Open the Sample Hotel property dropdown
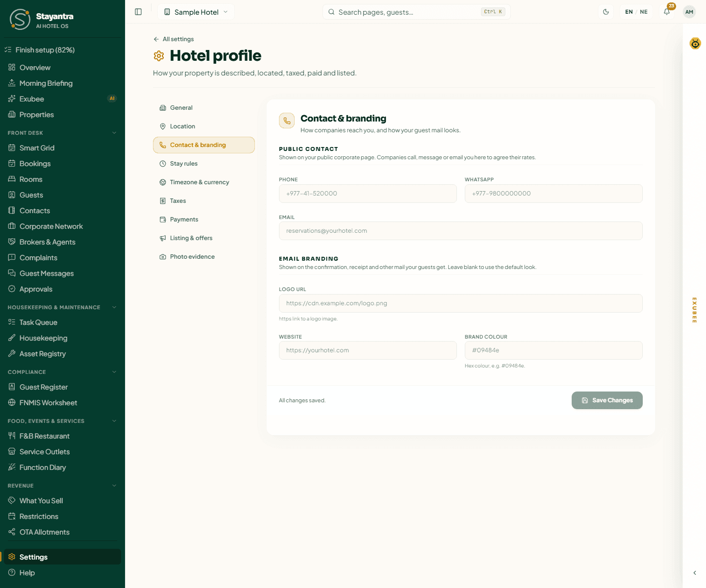The width and height of the screenshot is (706, 588). [196, 12]
